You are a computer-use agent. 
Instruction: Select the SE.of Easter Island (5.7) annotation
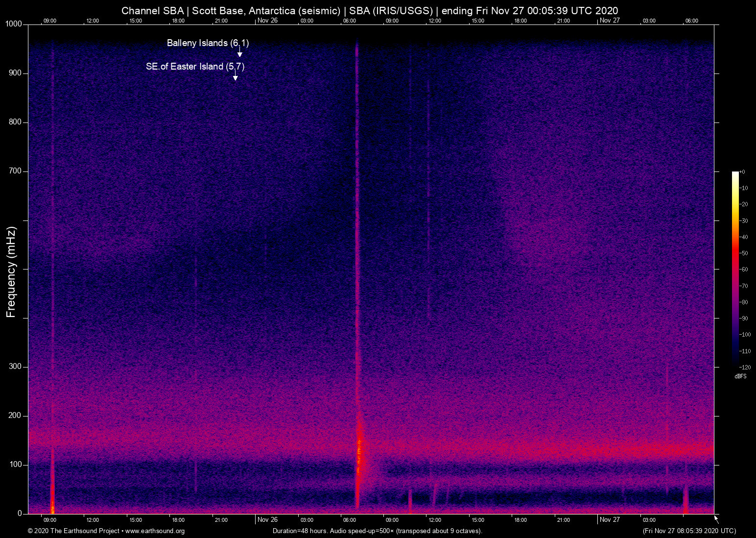click(x=195, y=67)
